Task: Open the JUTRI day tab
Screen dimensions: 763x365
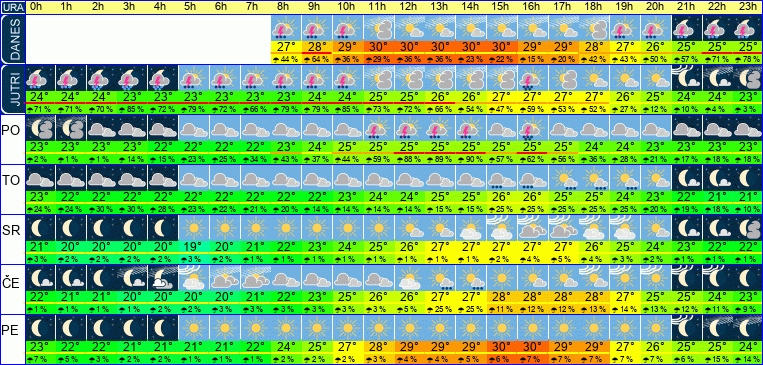Action: point(12,90)
